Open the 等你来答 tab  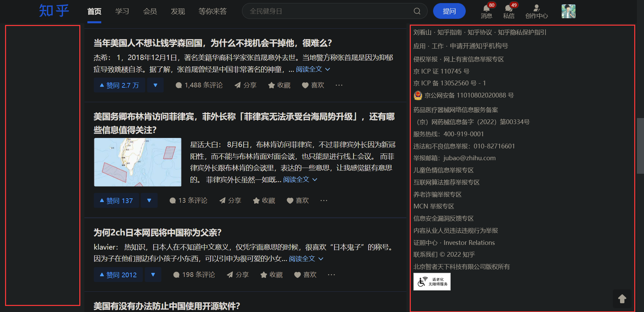213,11
